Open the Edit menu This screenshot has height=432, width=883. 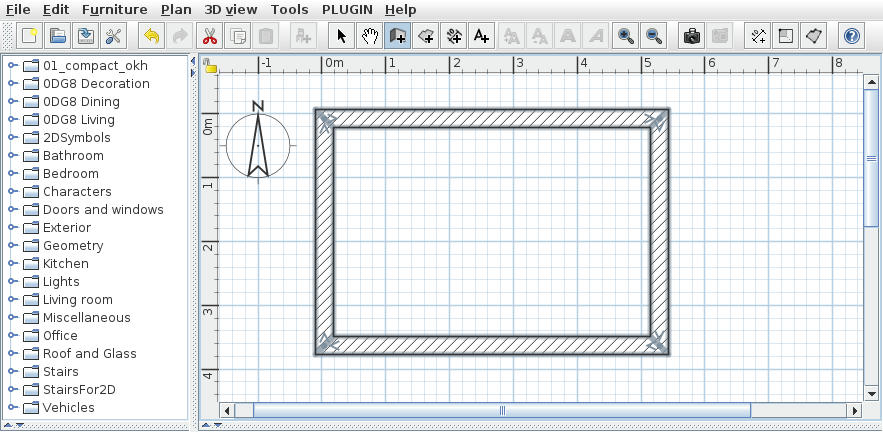[x=56, y=10]
